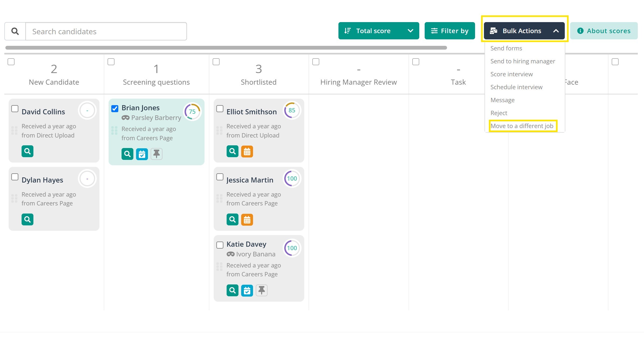Click Elliot Smithson orange calendar icon
644x337 pixels.
(x=247, y=152)
